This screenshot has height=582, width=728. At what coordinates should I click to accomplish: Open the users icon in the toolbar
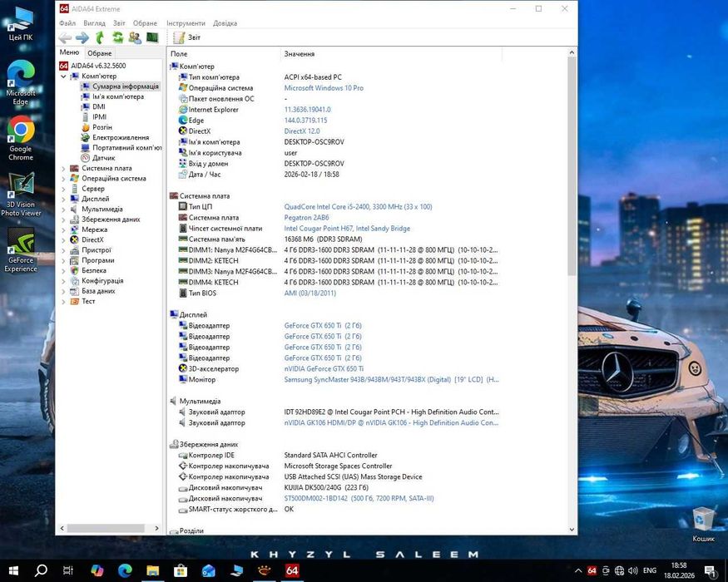click(135, 37)
